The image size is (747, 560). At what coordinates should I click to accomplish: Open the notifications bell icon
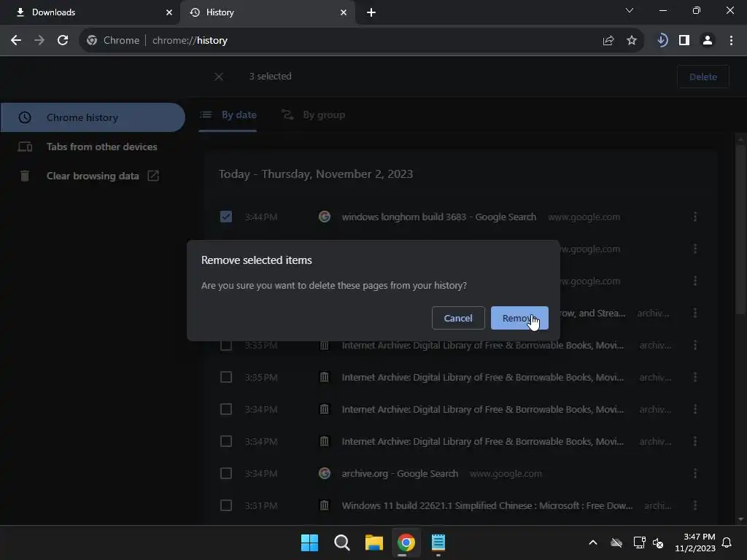727,542
